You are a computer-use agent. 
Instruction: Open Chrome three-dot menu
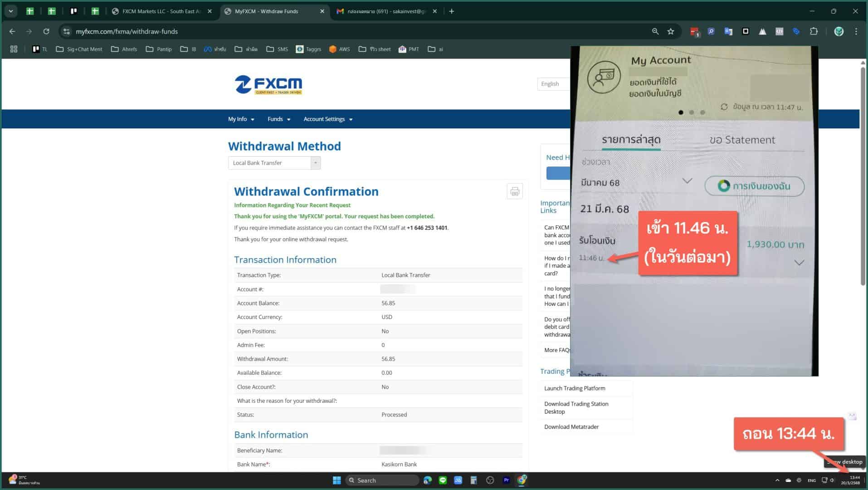pyautogui.click(x=856, y=31)
